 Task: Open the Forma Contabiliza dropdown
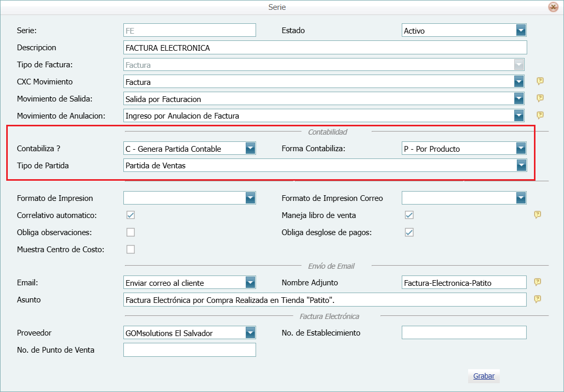click(520, 148)
